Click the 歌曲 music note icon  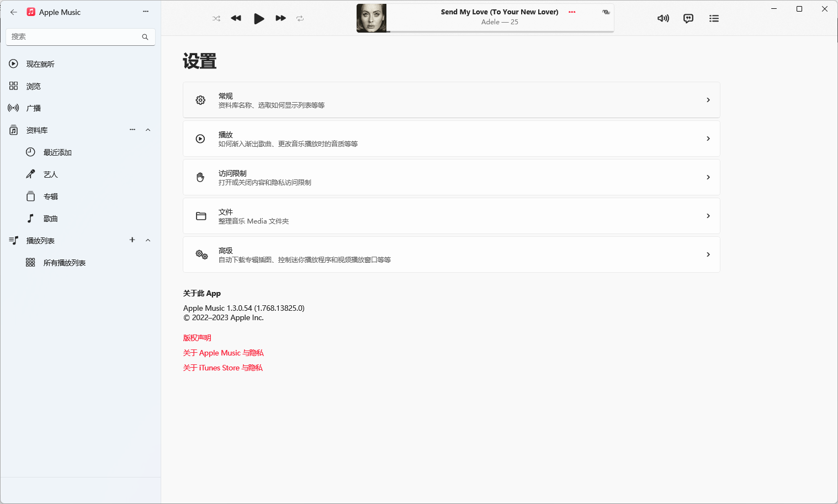click(31, 219)
